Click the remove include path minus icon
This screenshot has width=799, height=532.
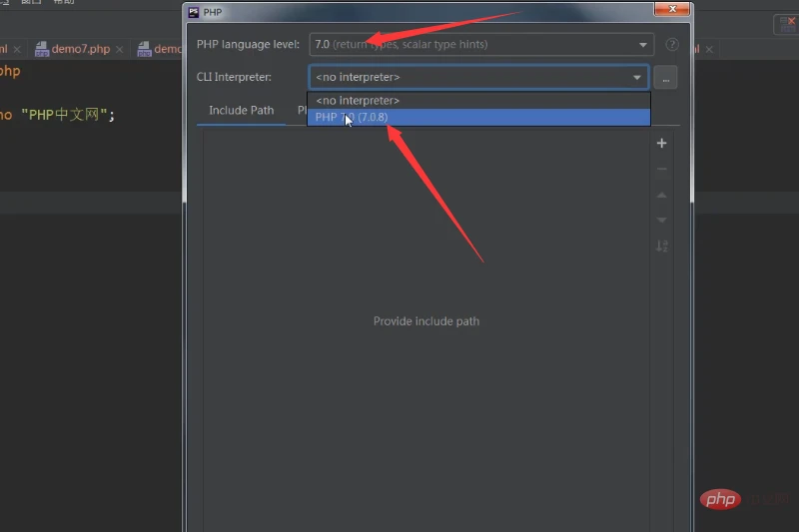coord(661,169)
